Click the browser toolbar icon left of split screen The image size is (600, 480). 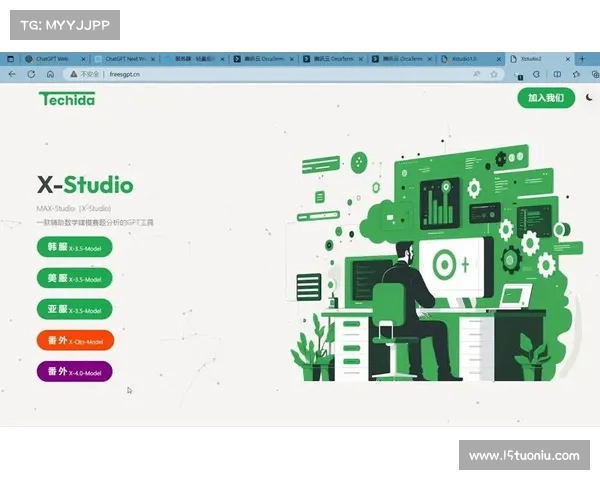(x=536, y=74)
